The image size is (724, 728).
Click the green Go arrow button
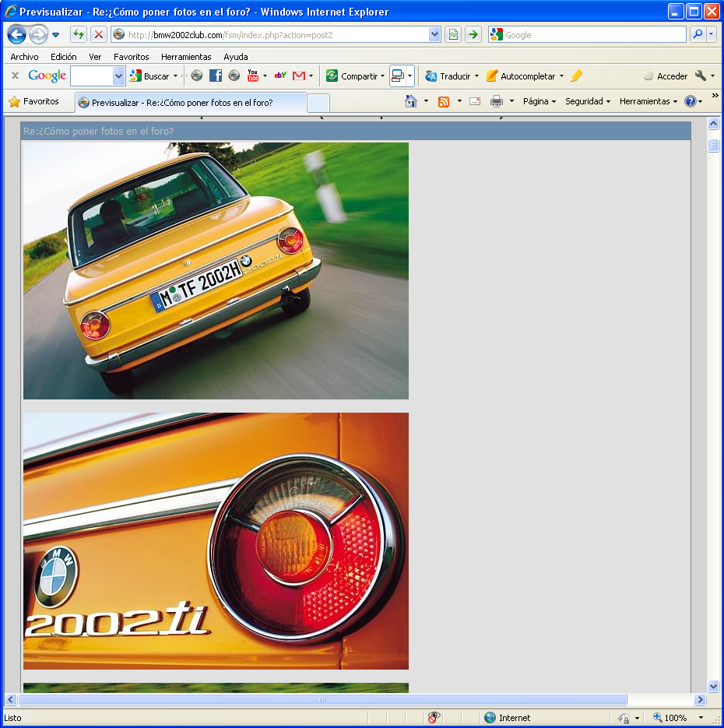coord(473,34)
